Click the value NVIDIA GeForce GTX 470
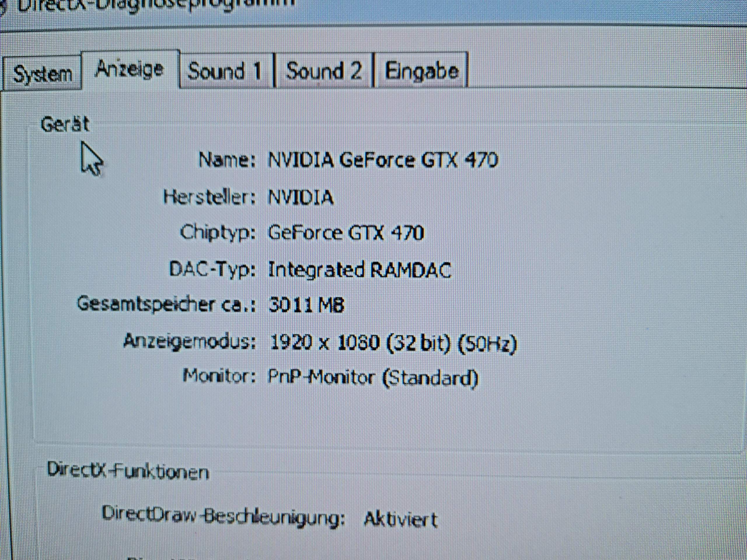The image size is (747, 560). pyautogui.click(x=383, y=160)
